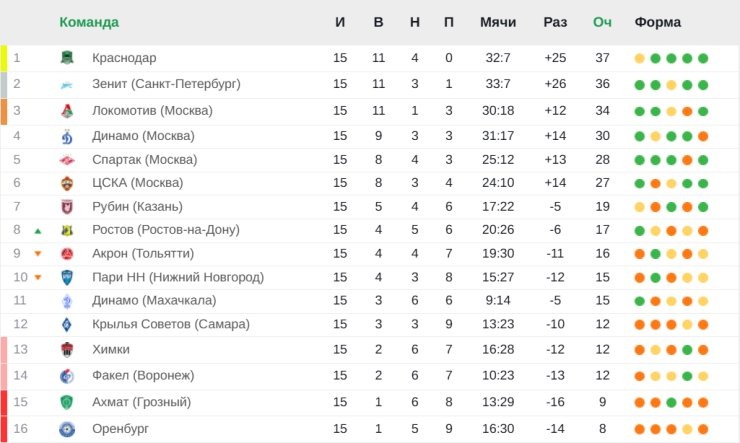Click green up arrow beside Rostov's position
Screen dimensions: 740x443
tap(38, 230)
